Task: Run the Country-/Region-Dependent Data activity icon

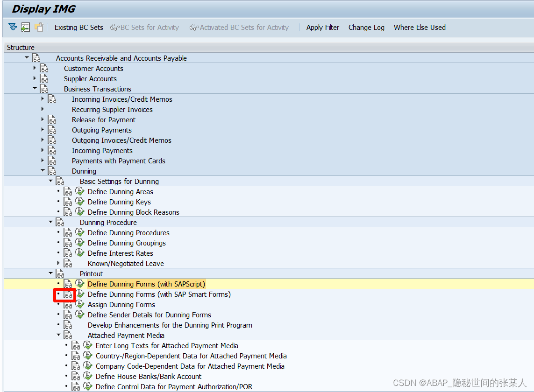Action: tap(88, 356)
